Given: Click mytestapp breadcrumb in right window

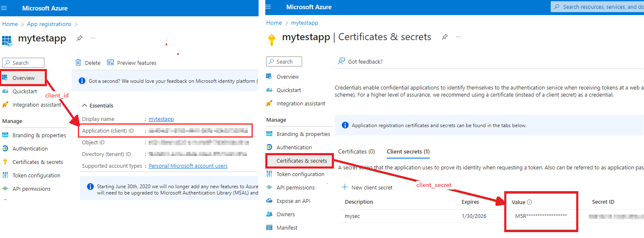Looking at the screenshot, I should 305,23.
